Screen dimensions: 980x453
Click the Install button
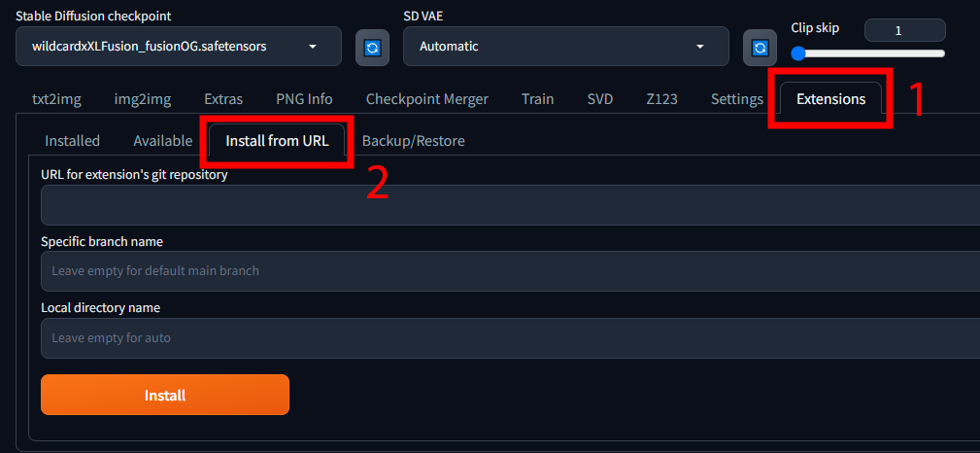[x=165, y=396]
